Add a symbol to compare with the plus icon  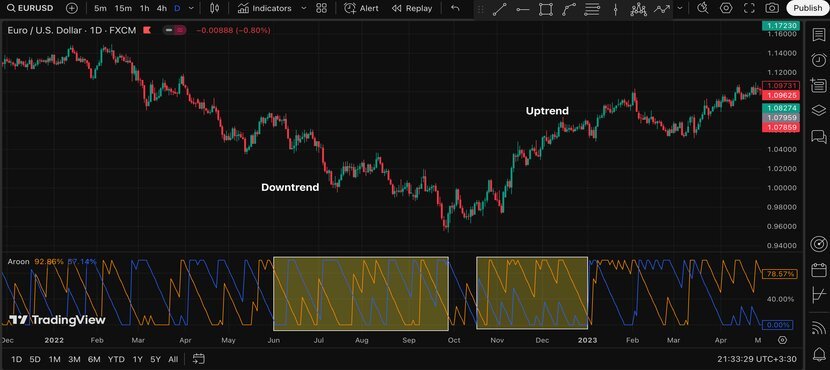coord(72,8)
